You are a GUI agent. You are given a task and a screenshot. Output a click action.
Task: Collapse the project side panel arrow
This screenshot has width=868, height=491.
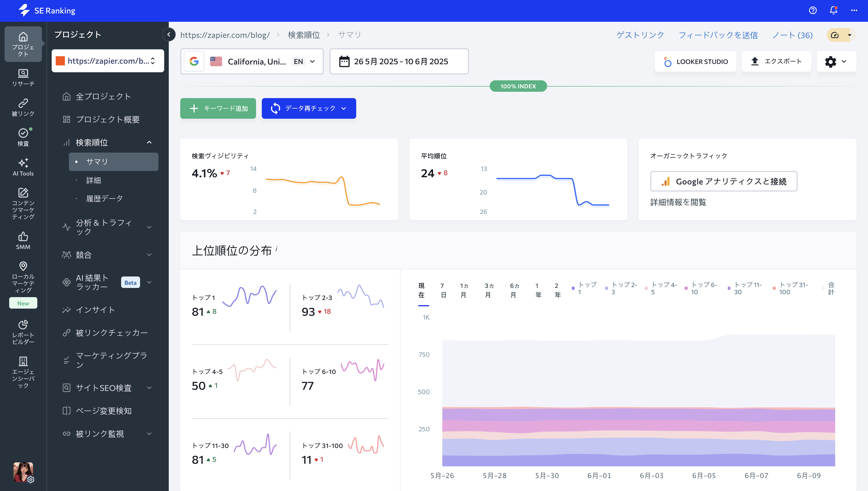(169, 34)
